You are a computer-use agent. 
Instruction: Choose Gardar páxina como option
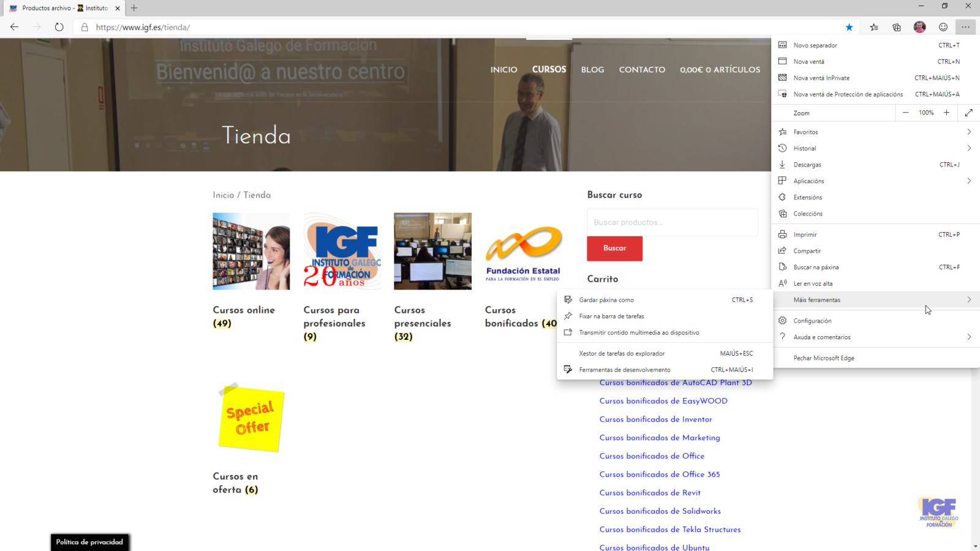[x=606, y=300]
